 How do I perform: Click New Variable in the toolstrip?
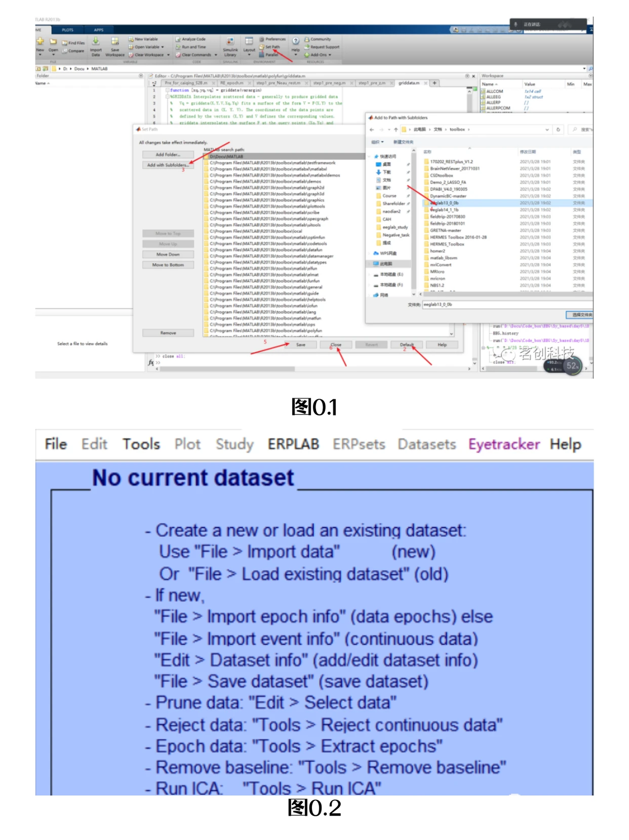tap(143, 39)
